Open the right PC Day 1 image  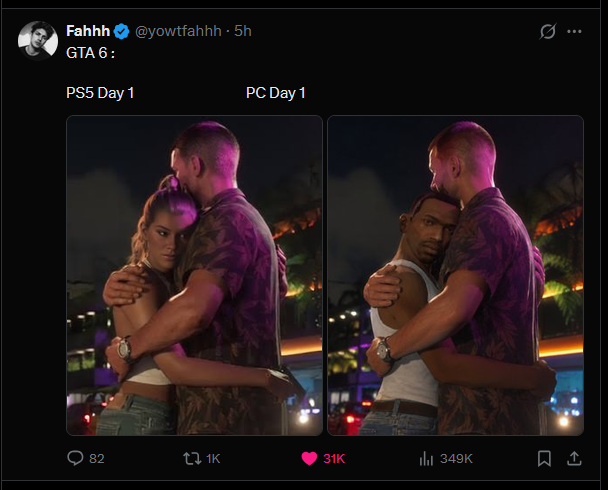click(456, 275)
